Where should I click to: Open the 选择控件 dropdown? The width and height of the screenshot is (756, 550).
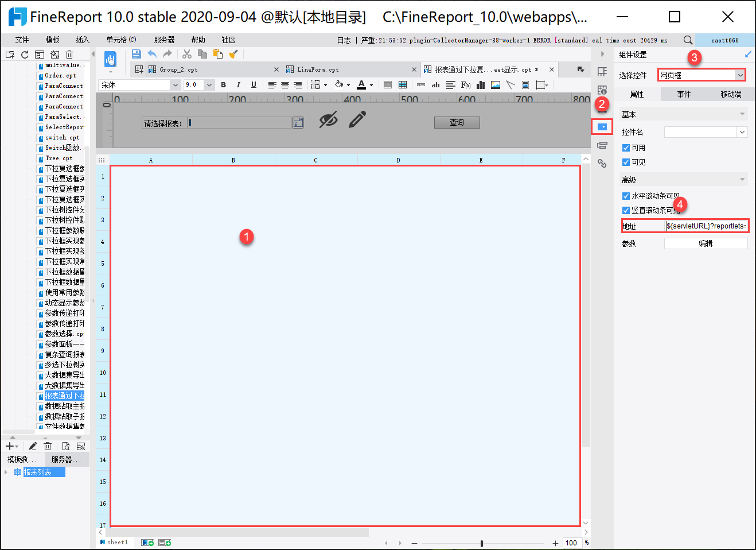pyautogui.click(x=740, y=75)
